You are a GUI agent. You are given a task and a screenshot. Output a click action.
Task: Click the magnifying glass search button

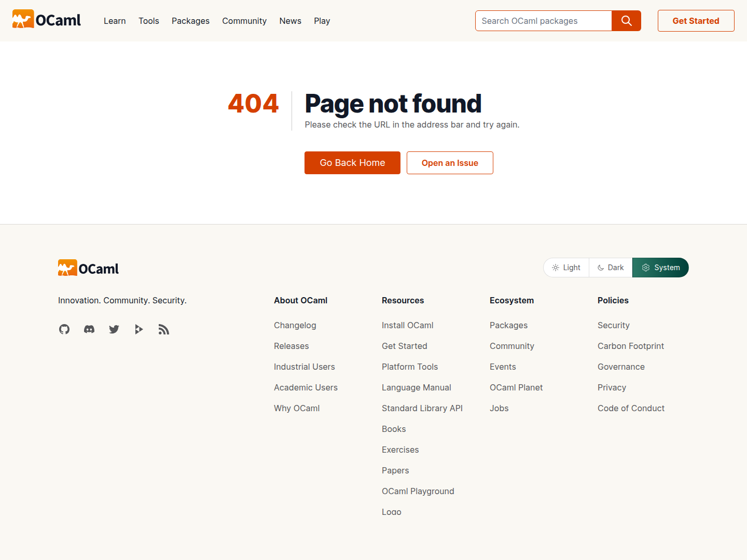tap(626, 21)
